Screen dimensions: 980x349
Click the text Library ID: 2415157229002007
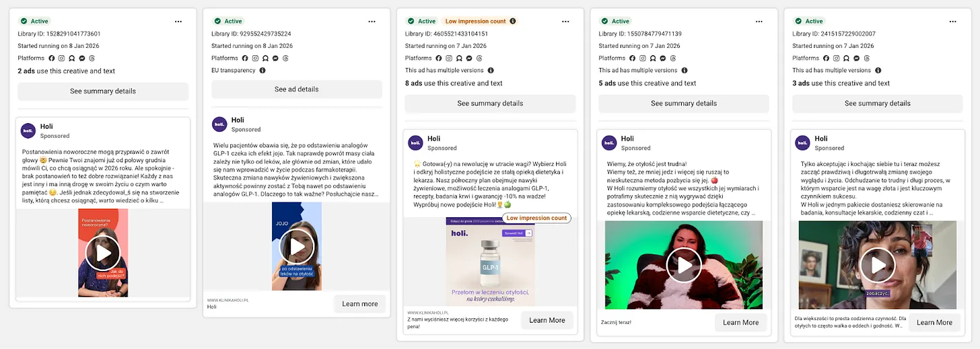pos(834,34)
